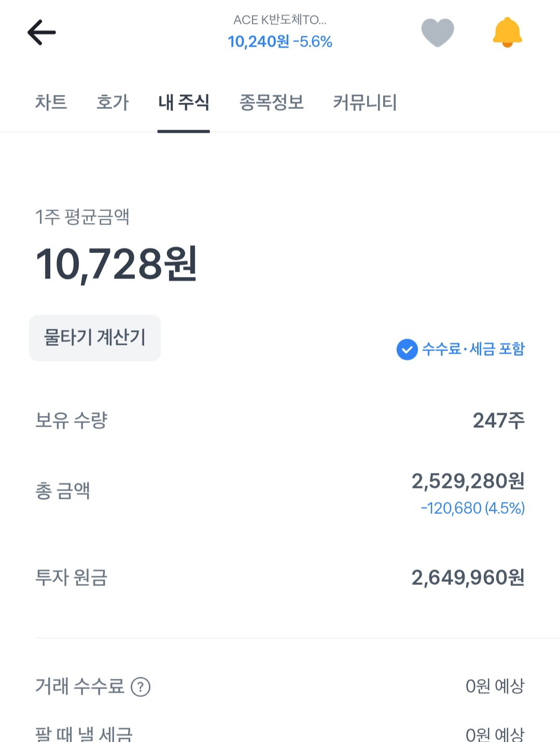This screenshot has width=560, height=742.
Task: Tap the 수수료·세금 포함 text label
Action: [473, 349]
